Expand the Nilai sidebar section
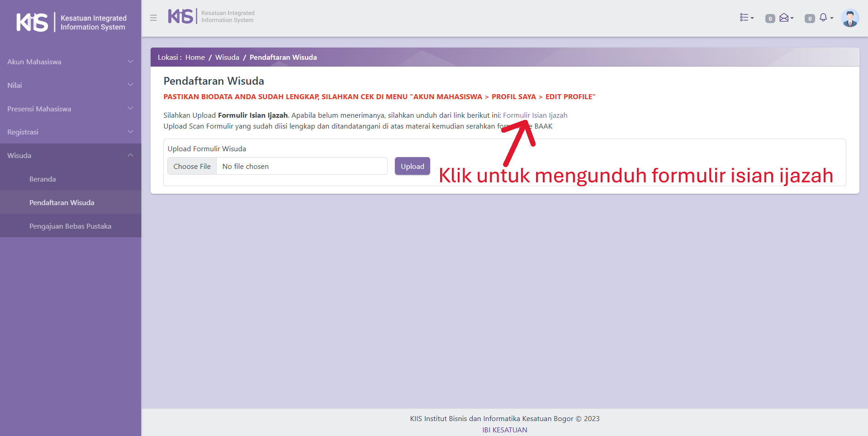 [x=70, y=85]
